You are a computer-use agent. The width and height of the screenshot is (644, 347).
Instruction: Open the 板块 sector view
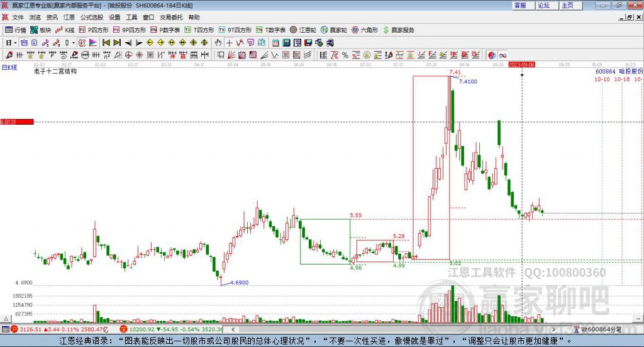coord(41,30)
